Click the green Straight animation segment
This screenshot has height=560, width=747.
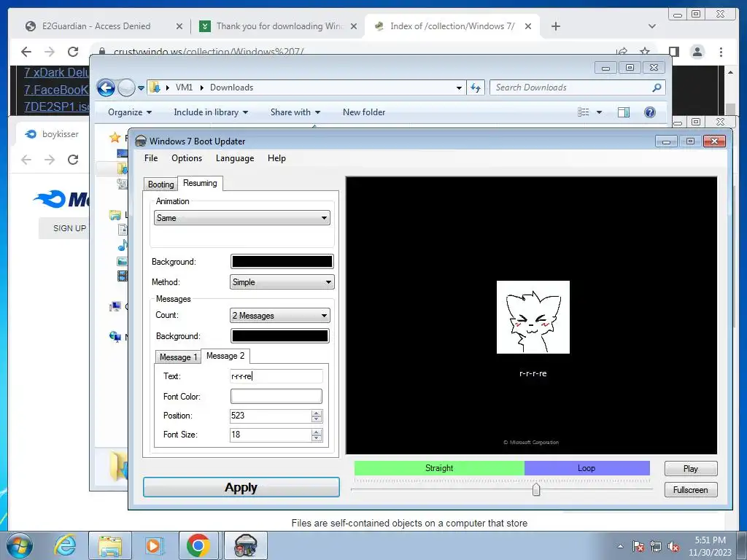[x=439, y=468]
